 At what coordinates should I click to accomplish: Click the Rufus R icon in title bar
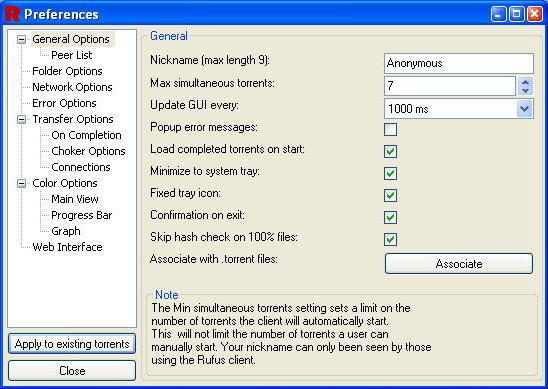(13, 14)
